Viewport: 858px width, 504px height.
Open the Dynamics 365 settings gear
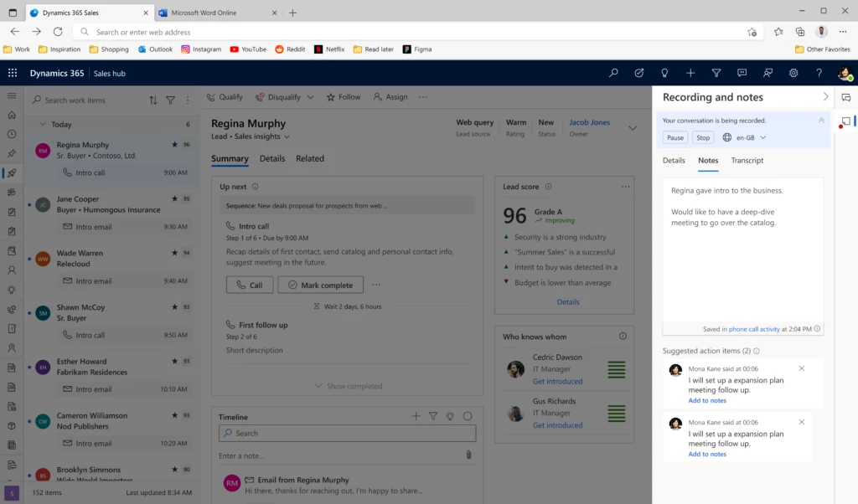tap(793, 73)
